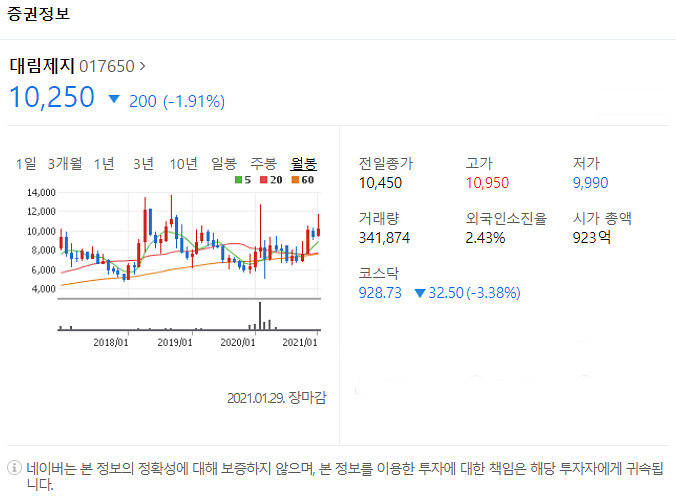The width and height of the screenshot is (676, 502).
Task: Click the red 20-period moving average legend swatch
Action: pos(264,180)
